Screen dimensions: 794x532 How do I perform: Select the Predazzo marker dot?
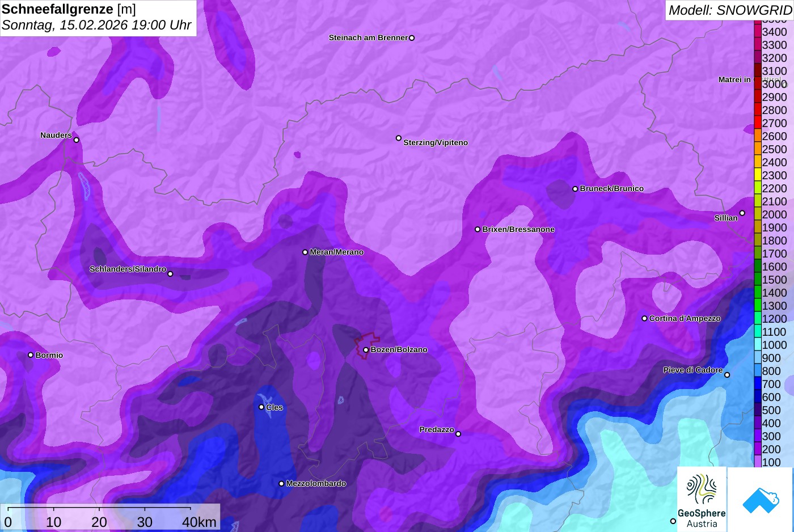pyautogui.click(x=458, y=434)
